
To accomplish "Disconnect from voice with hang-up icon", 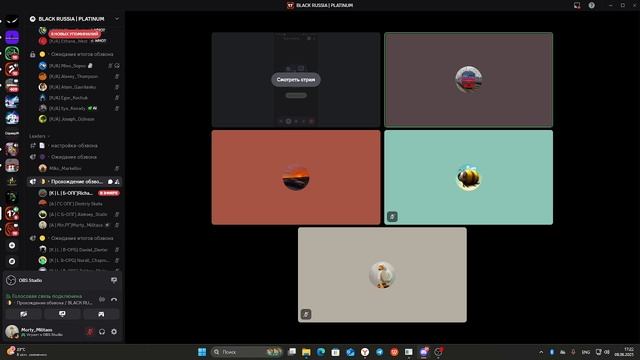I will point(114,300).
